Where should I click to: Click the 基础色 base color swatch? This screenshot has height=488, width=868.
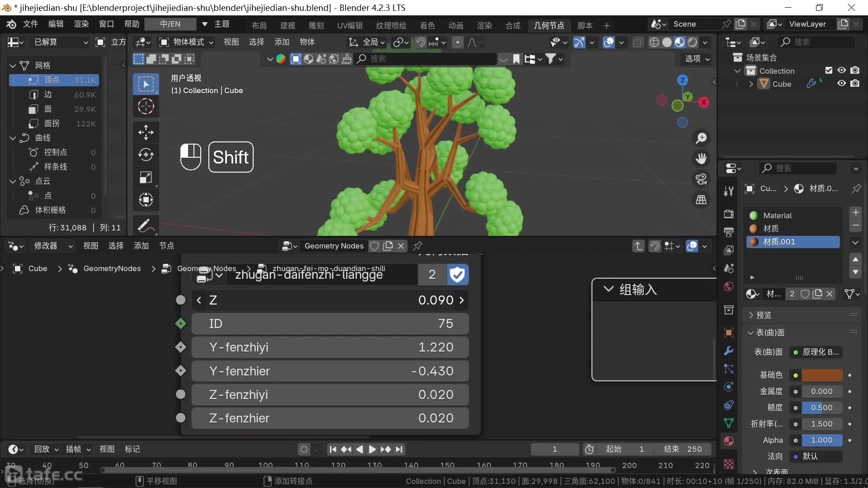[x=822, y=375]
